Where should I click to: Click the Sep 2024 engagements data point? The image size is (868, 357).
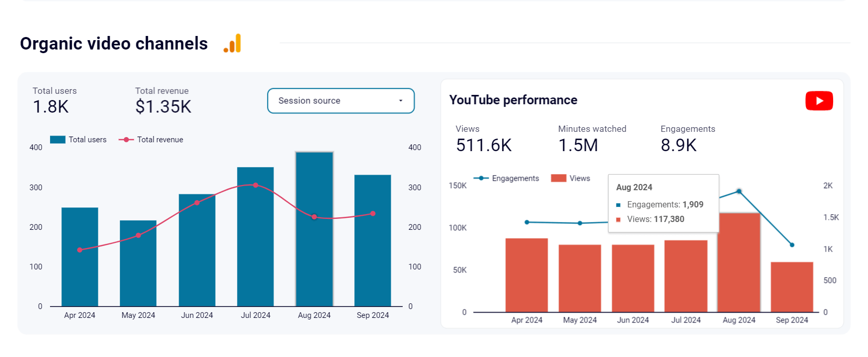(792, 244)
